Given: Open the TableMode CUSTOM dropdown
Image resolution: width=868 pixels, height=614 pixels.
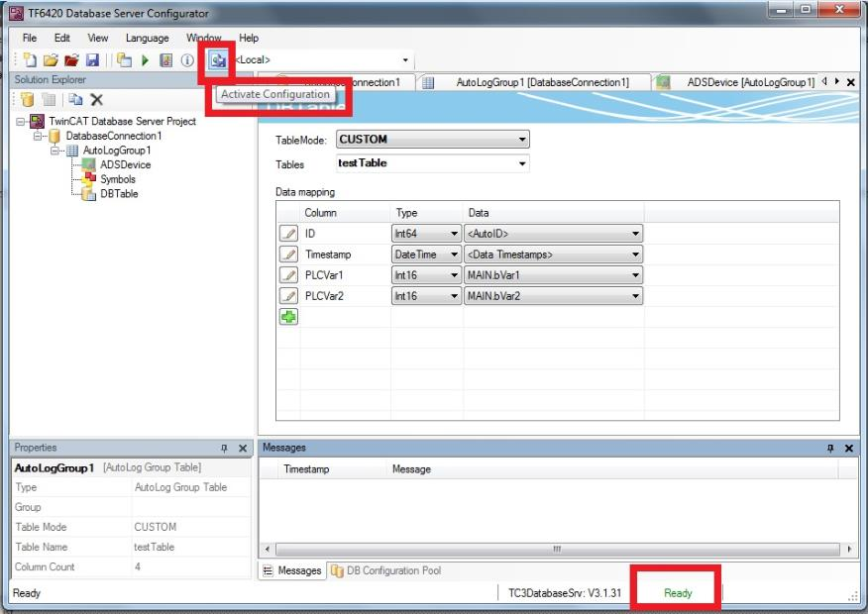Looking at the screenshot, I should coord(521,140).
